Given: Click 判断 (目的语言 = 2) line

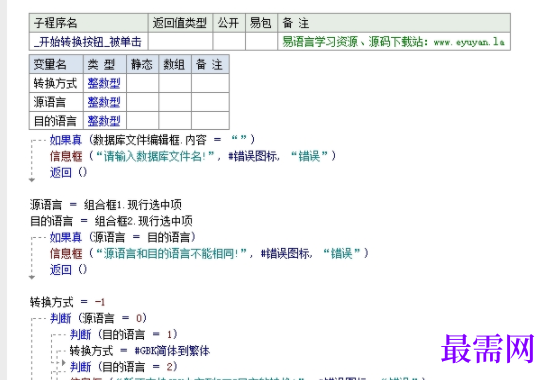Looking at the screenshot, I should (x=123, y=367).
